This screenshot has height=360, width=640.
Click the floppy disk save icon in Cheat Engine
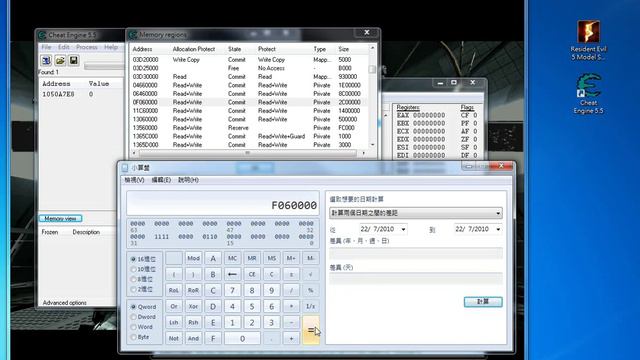(x=73, y=61)
